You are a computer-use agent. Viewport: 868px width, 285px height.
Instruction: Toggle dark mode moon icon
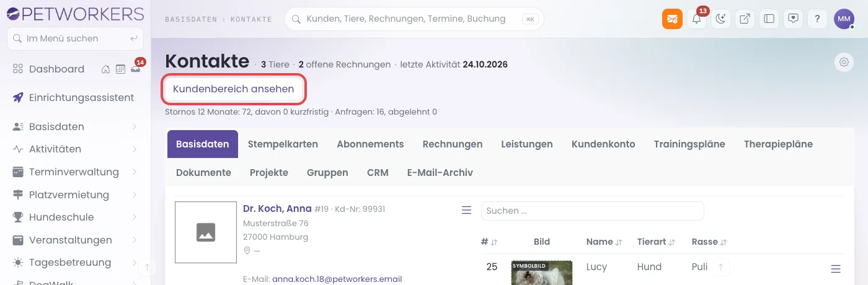(720, 19)
